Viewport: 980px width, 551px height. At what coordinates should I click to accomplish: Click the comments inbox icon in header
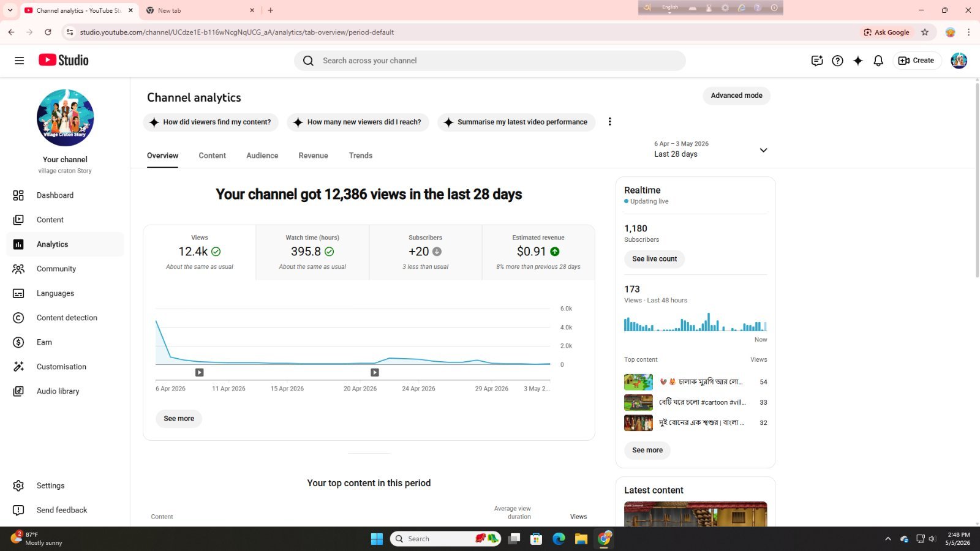(816, 61)
